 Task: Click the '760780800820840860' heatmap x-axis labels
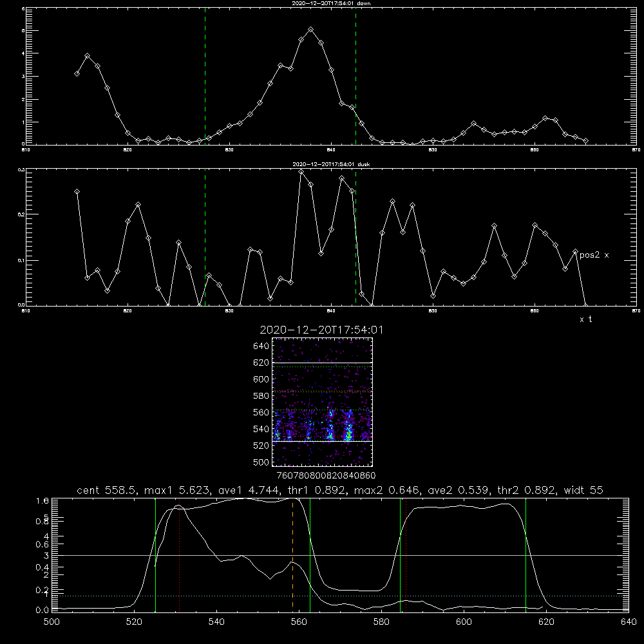tap(327, 475)
